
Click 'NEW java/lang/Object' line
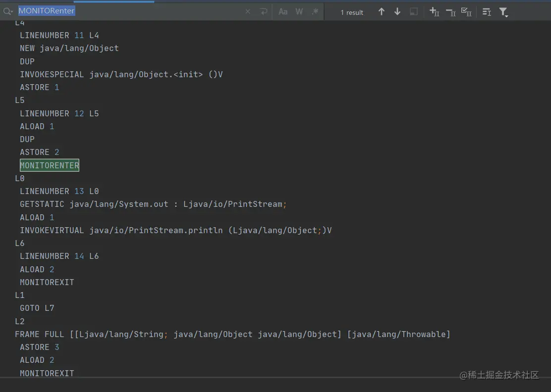click(69, 48)
